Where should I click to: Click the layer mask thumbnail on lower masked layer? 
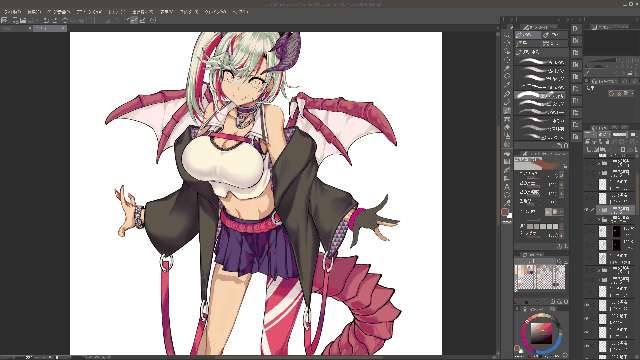tap(616, 245)
